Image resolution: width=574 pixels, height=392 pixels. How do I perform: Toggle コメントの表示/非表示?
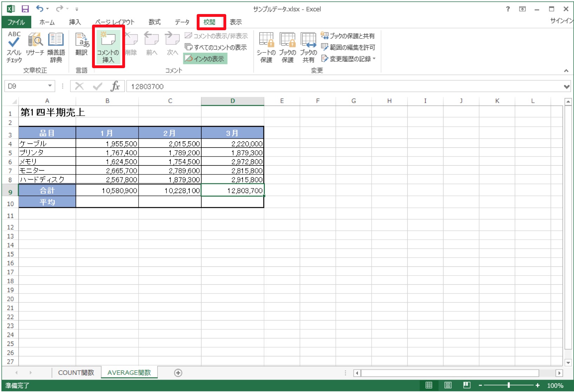pos(216,36)
